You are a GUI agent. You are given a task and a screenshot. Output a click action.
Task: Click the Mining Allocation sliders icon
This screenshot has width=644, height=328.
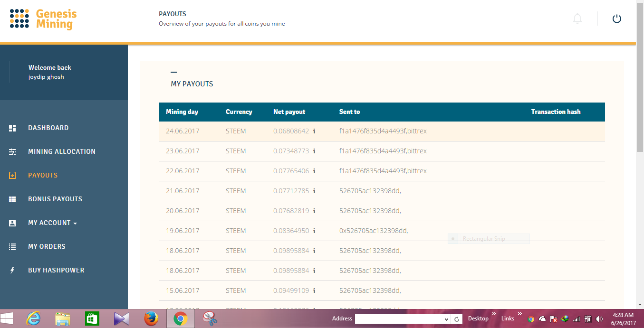12,151
